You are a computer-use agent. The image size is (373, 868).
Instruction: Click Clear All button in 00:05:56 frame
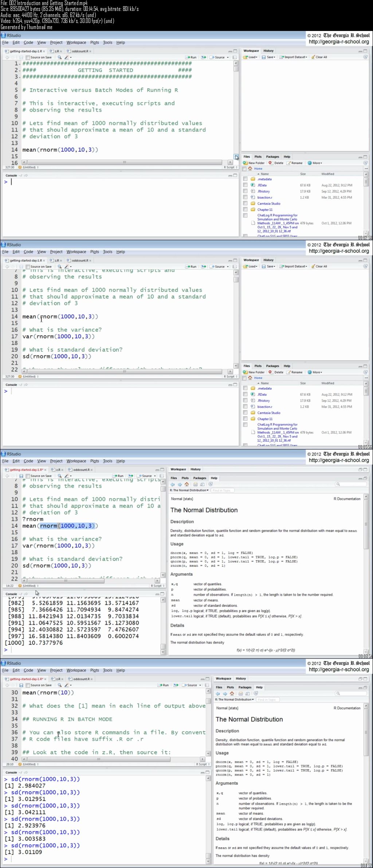click(319, 266)
